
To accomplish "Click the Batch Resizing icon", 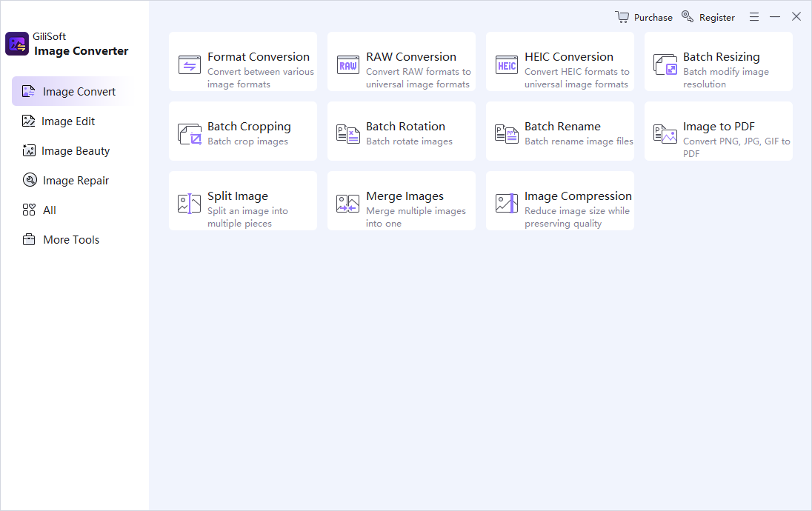I will click(x=665, y=65).
